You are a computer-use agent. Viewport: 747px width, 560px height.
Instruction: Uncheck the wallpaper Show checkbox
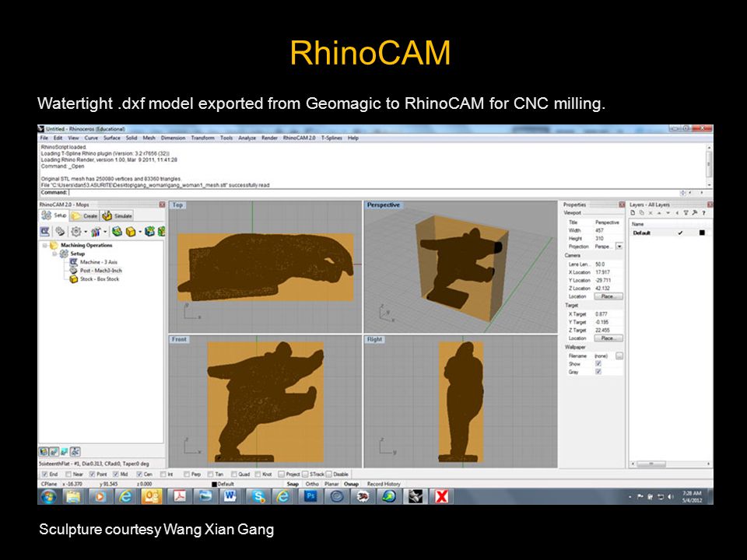(x=598, y=364)
